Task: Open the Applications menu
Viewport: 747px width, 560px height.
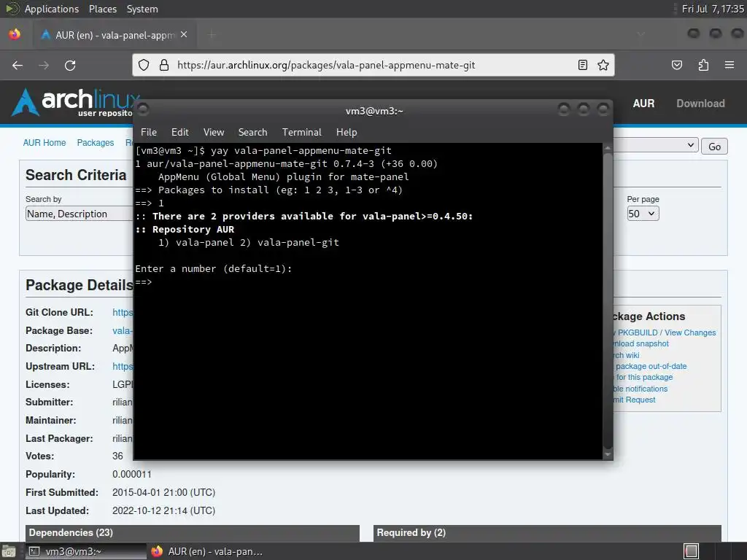Action: 52,9
